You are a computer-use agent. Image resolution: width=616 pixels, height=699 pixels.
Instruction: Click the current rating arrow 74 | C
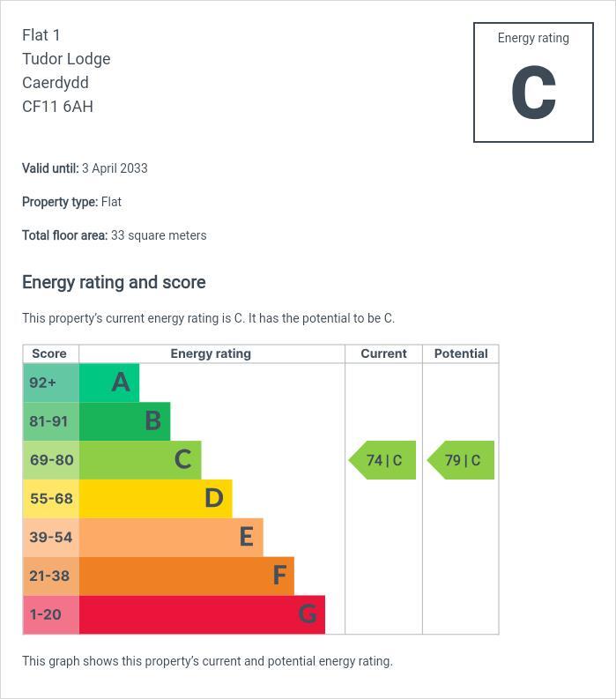(x=383, y=460)
